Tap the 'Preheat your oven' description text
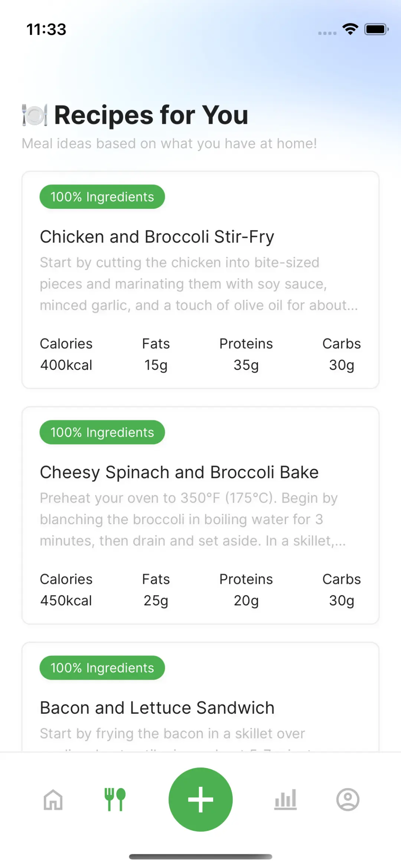This screenshot has height=868, width=401. click(x=192, y=519)
